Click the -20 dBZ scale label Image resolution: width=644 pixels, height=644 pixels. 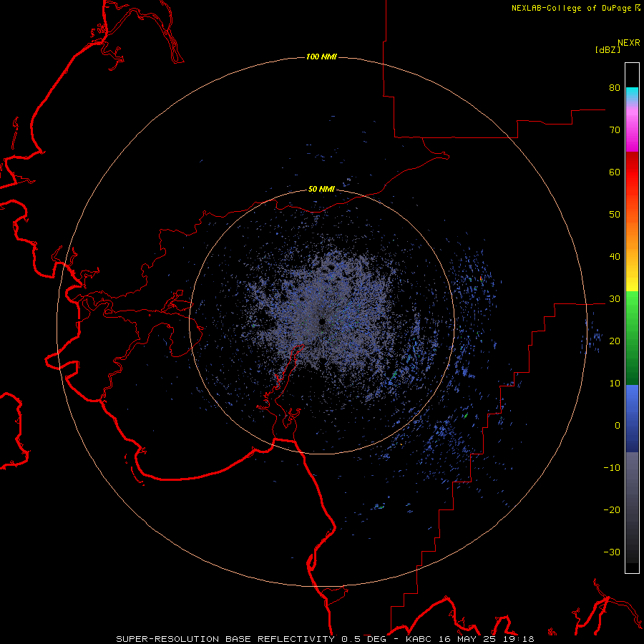click(612, 509)
